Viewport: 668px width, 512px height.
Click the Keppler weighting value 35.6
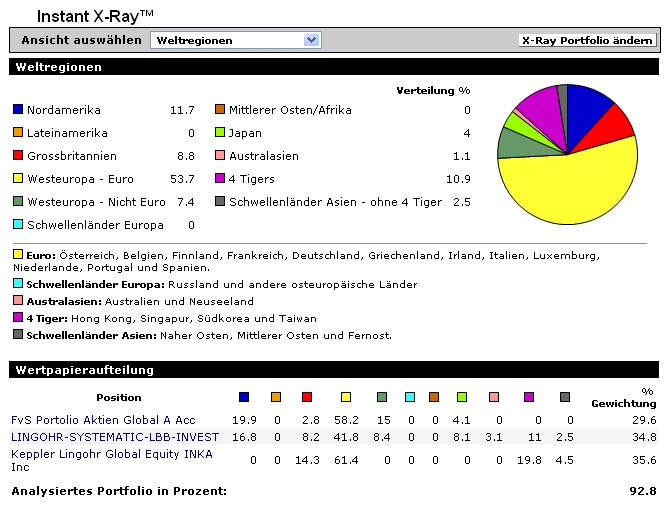(x=644, y=460)
